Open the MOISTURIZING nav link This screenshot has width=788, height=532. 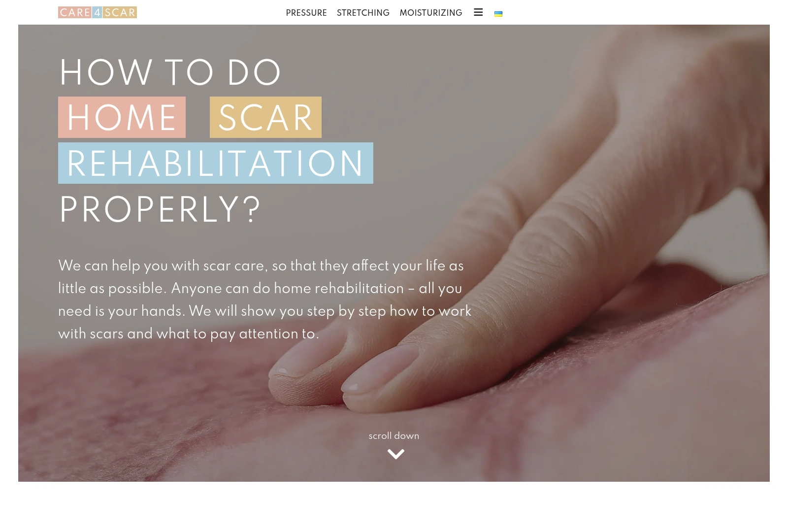coord(431,13)
